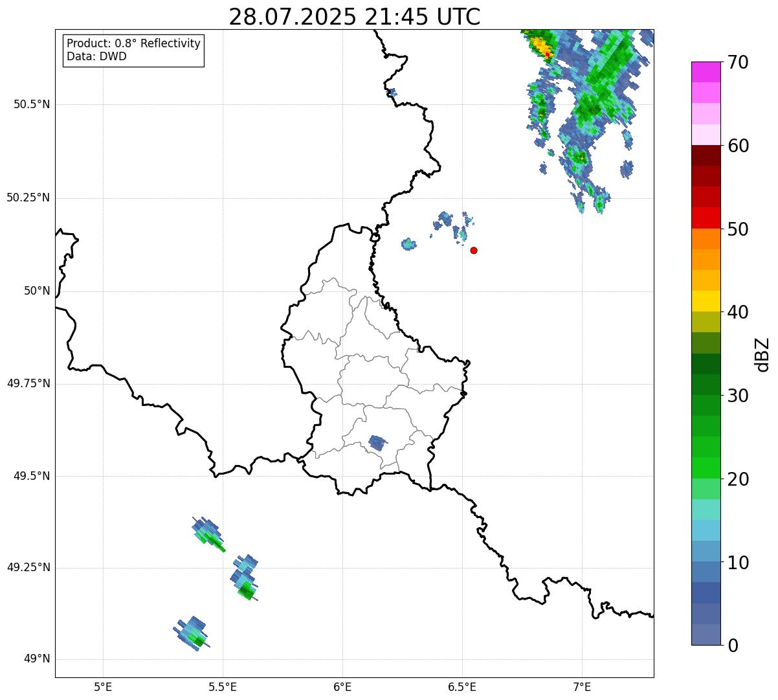778x700 pixels.
Task: Click the small radar echo inside Luxembourg
Action: [x=378, y=444]
